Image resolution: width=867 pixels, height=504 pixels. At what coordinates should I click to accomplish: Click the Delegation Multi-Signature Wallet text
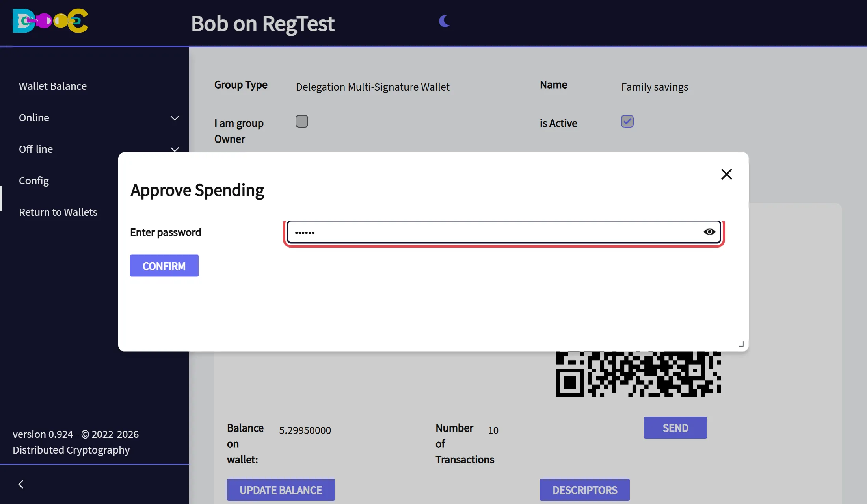point(373,87)
